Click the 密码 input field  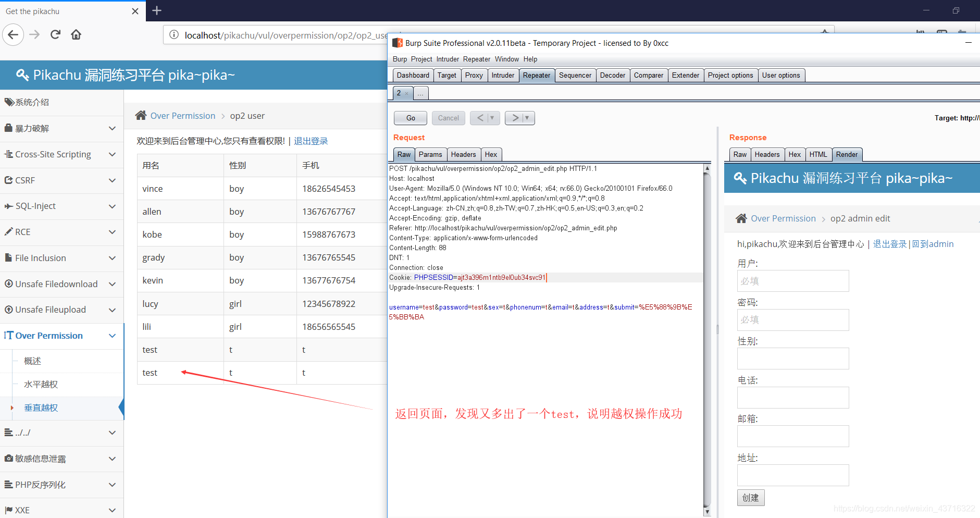793,320
